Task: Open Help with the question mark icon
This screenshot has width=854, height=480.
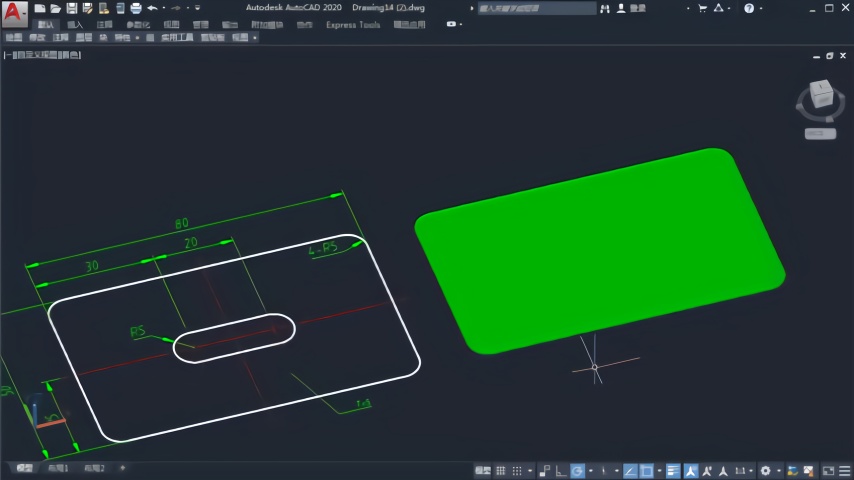Action: (749, 8)
